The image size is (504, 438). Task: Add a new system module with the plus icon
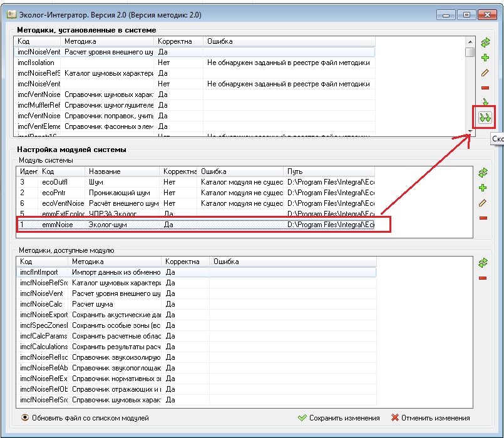(x=483, y=188)
